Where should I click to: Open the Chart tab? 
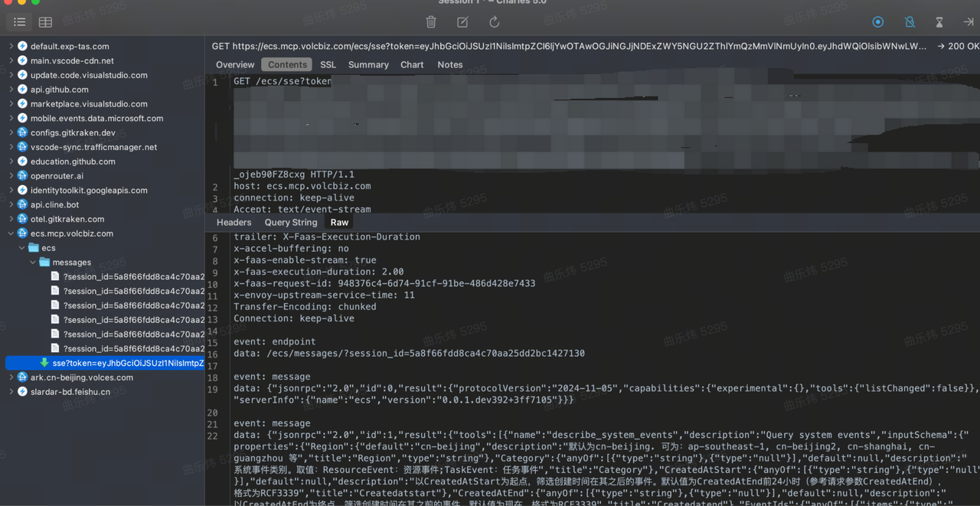click(412, 65)
